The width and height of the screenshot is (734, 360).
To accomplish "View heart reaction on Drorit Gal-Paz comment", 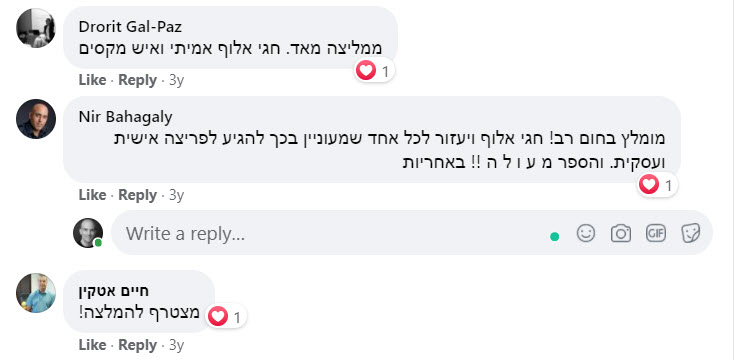I will point(374,71).
